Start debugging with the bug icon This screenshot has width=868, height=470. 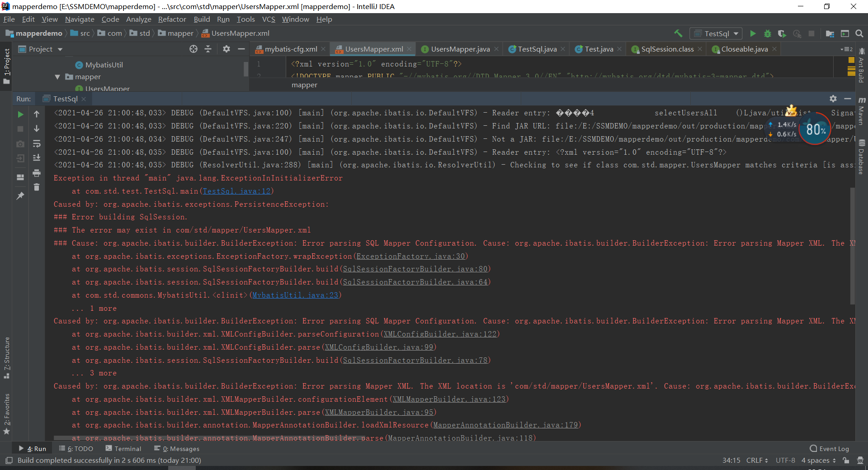click(767, 33)
